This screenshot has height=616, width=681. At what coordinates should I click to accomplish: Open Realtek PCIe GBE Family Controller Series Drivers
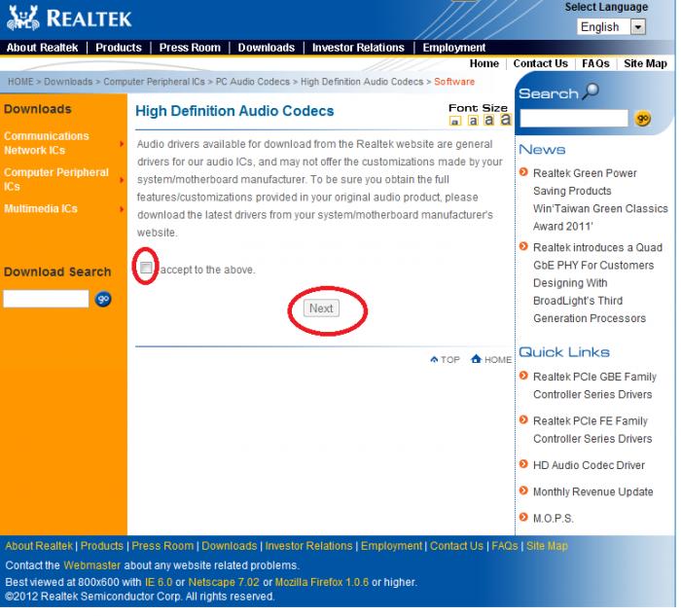pos(594,385)
